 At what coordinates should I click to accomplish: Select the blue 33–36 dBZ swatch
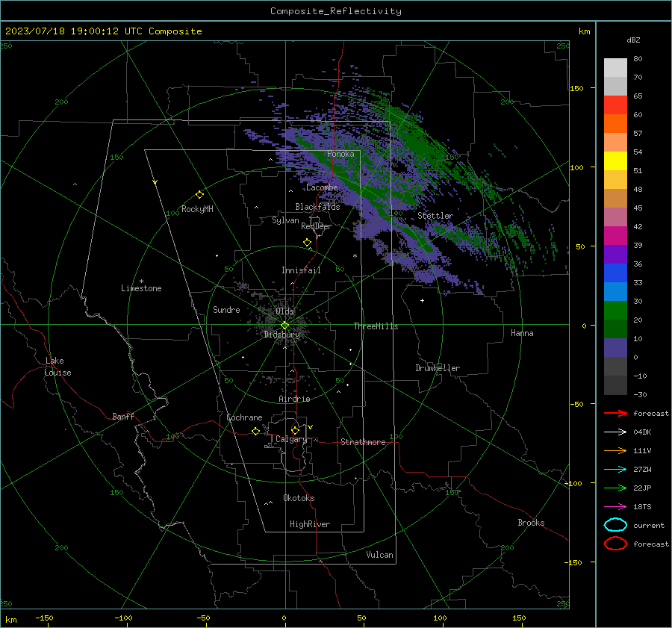(615, 273)
